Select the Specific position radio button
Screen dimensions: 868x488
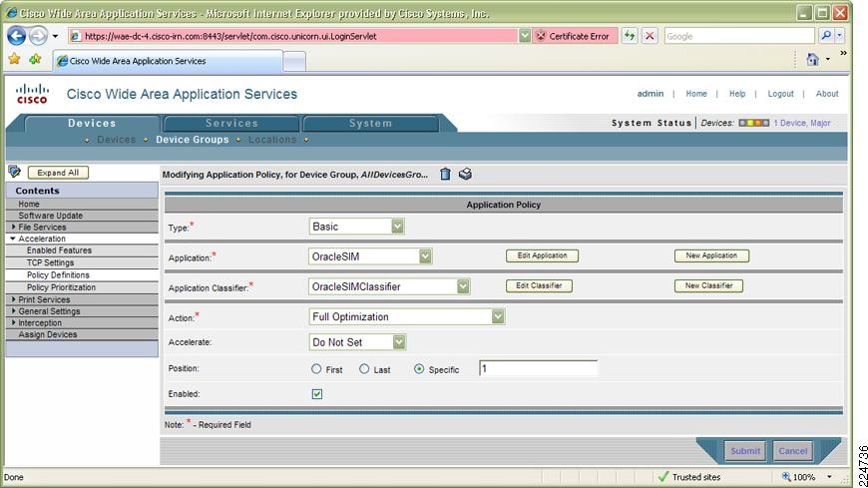(x=419, y=368)
